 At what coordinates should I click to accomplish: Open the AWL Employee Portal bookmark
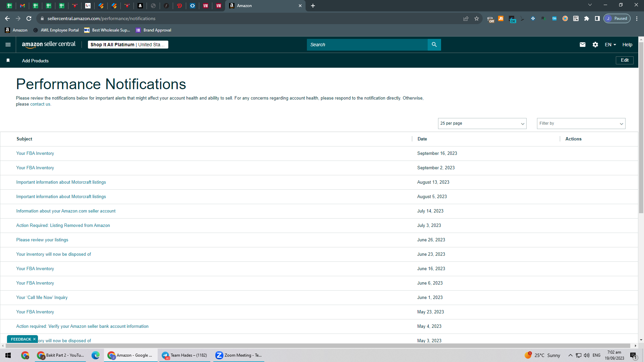pos(56,30)
